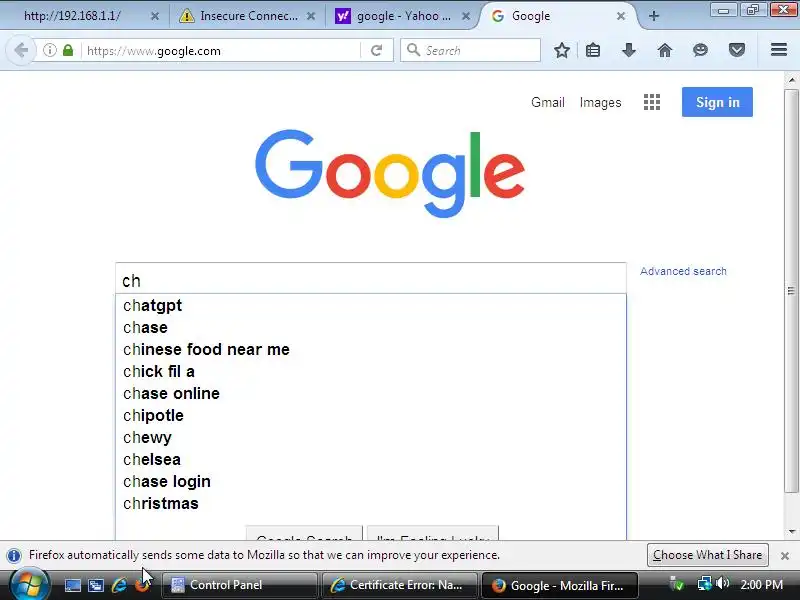Click the Google search box containing 'ch'

tap(371, 279)
